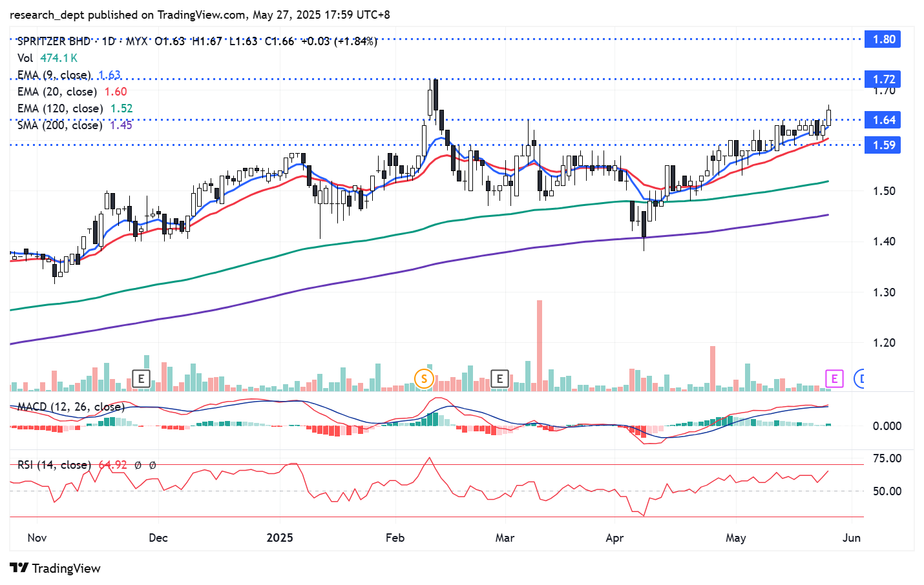This screenshot has height=585, width=924.
Task: Click the Jun label on time axis
Action: [x=852, y=538]
